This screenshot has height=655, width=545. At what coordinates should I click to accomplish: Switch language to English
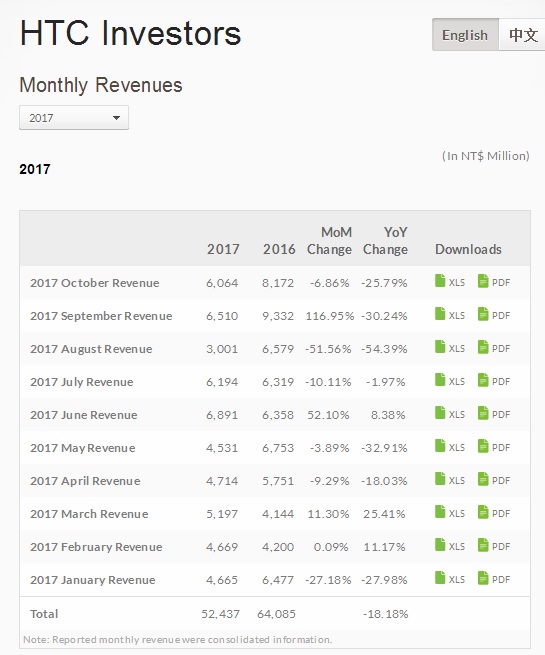coord(465,35)
